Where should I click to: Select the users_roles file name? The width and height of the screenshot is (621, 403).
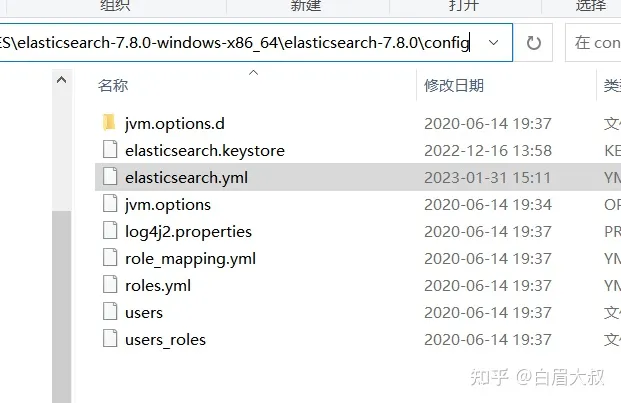[165, 340]
